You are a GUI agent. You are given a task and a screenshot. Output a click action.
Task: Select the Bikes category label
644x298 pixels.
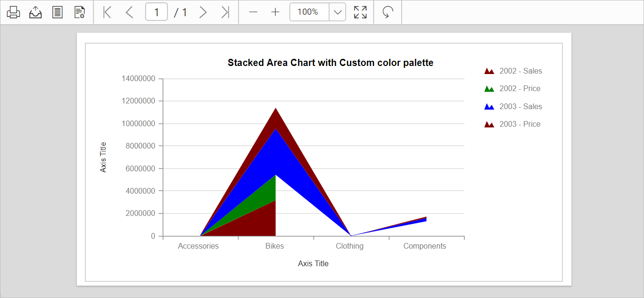tap(275, 246)
